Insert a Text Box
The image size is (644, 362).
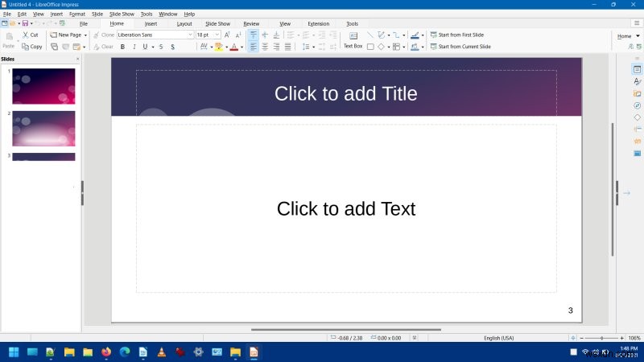pos(353,40)
